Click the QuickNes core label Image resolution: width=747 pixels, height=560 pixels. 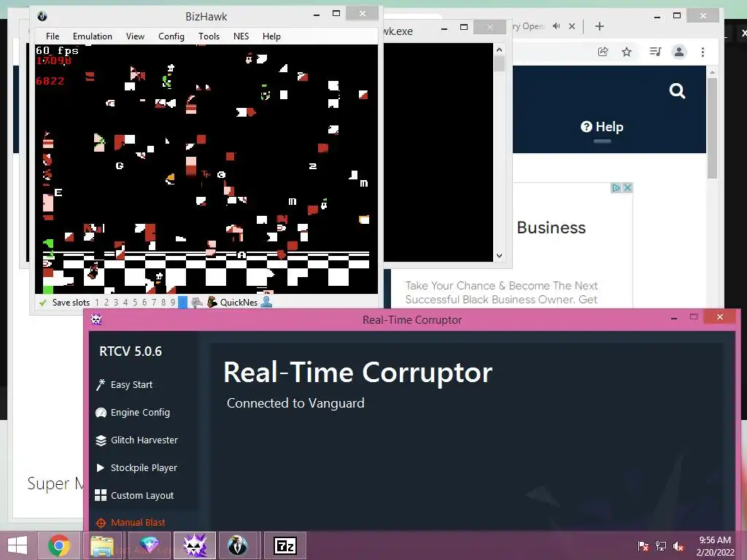coord(239,303)
